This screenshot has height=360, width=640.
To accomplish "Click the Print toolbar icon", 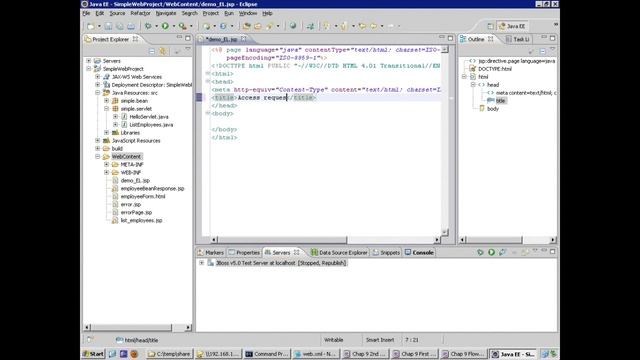I will (x=131, y=26).
